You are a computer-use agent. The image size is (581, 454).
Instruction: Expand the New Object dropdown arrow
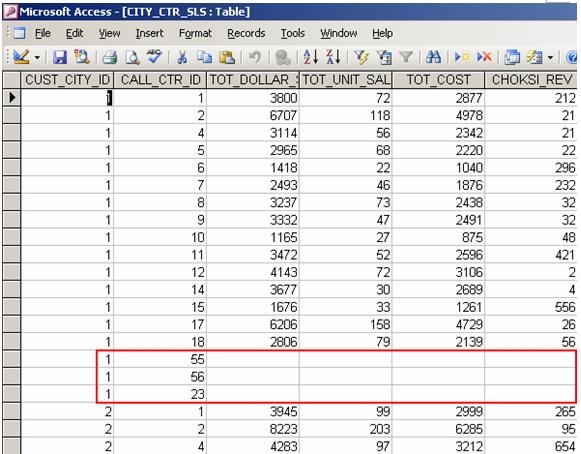click(x=550, y=58)
